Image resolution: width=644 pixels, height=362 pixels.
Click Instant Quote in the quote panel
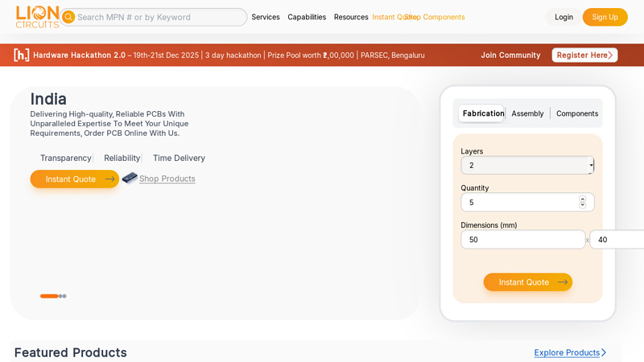point(528,282)
